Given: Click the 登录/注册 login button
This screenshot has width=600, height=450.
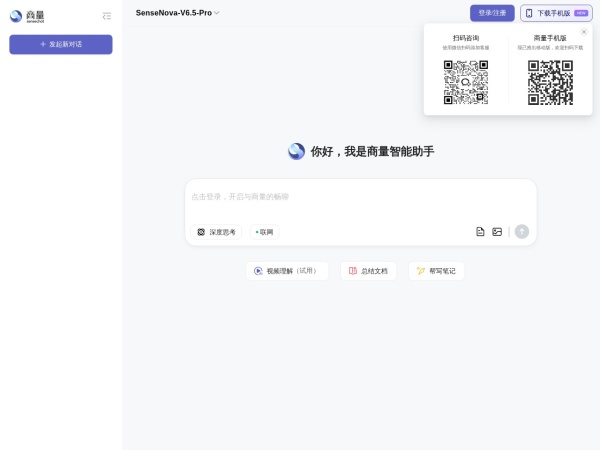Looking at the screenshot, I should [492, 13].
